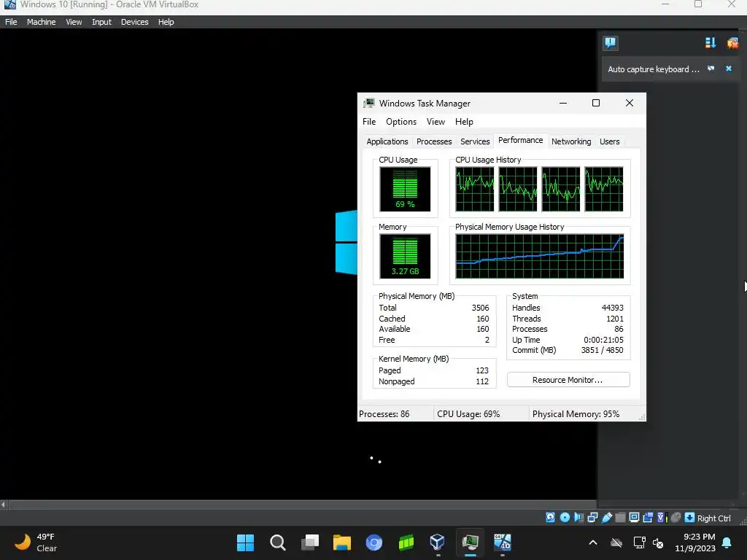This screenshot has height=560, width=747.
Task: Open VirtualBox Devices menu
Action: tap(135, 22)
